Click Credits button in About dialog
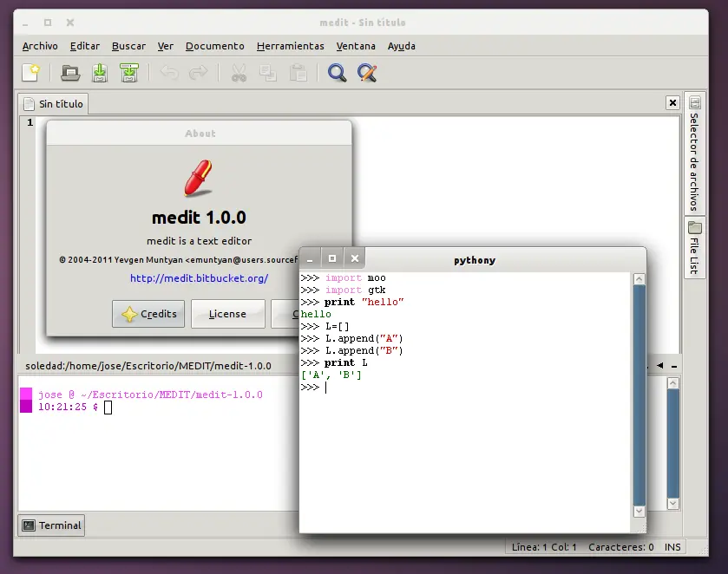This screenshot has height=574, width=728. point(148,314)
